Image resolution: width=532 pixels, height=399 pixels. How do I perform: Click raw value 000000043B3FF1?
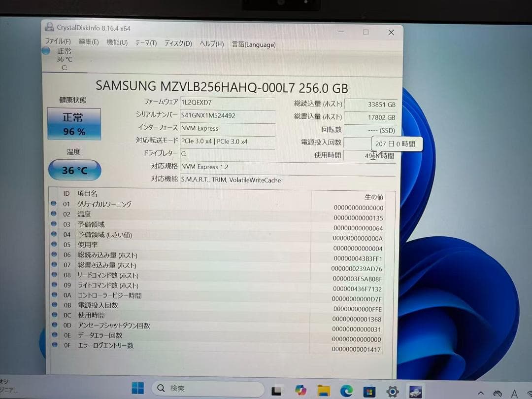point(358,259)
